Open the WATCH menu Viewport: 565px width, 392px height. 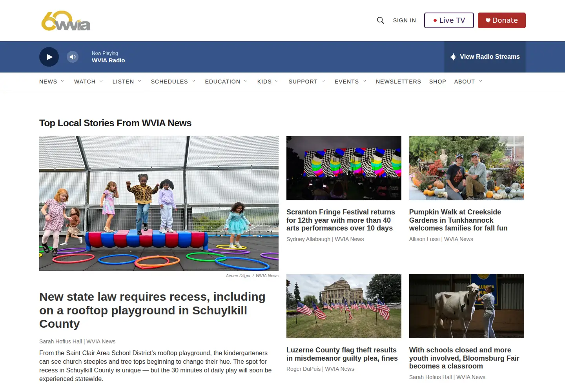(x=85, y=82)
